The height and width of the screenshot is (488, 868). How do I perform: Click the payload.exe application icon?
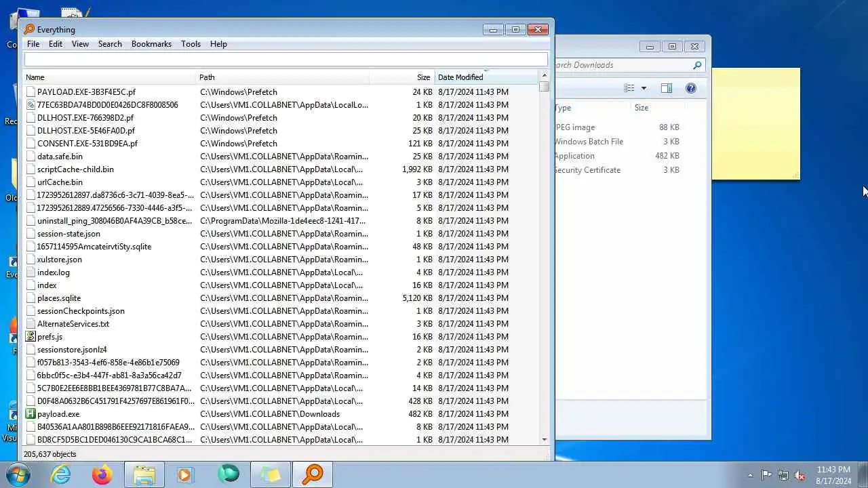click(x=31, y=413)
